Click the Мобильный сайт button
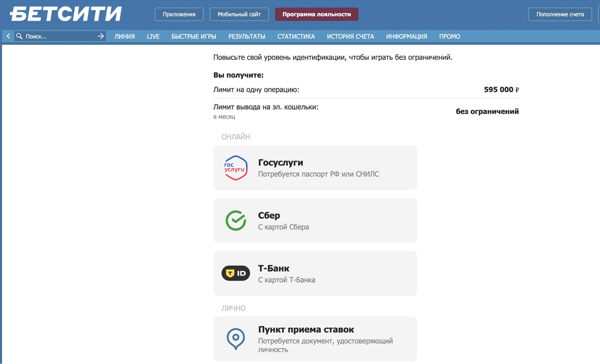The width and height of the screenshot is (600, 364). pos(239,14)
